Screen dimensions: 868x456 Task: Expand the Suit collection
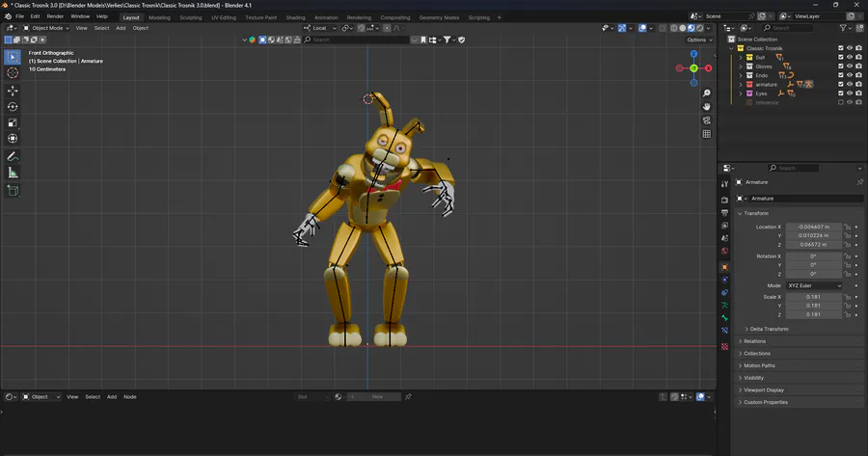741,57
